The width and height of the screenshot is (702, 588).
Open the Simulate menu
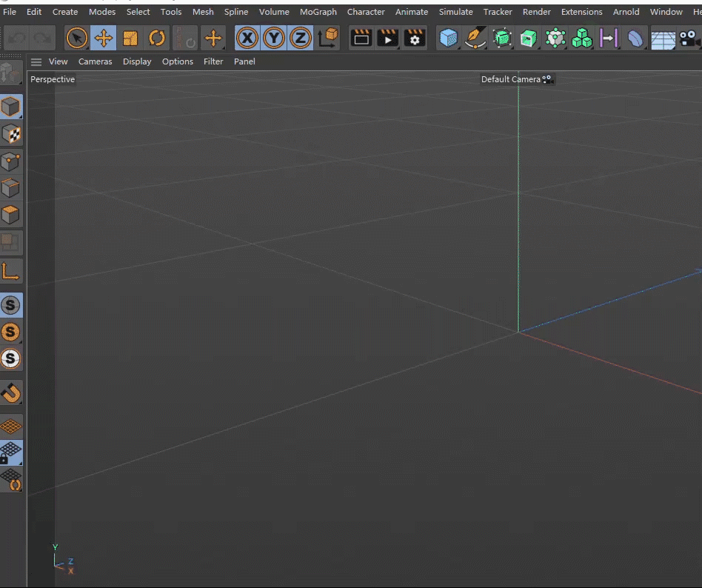coord(455,12)
